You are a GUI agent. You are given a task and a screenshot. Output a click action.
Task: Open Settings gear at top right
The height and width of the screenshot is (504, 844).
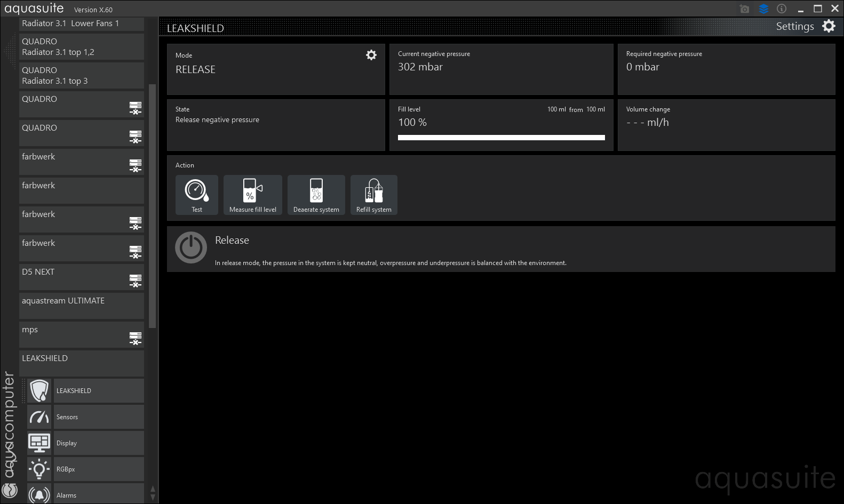829,26
